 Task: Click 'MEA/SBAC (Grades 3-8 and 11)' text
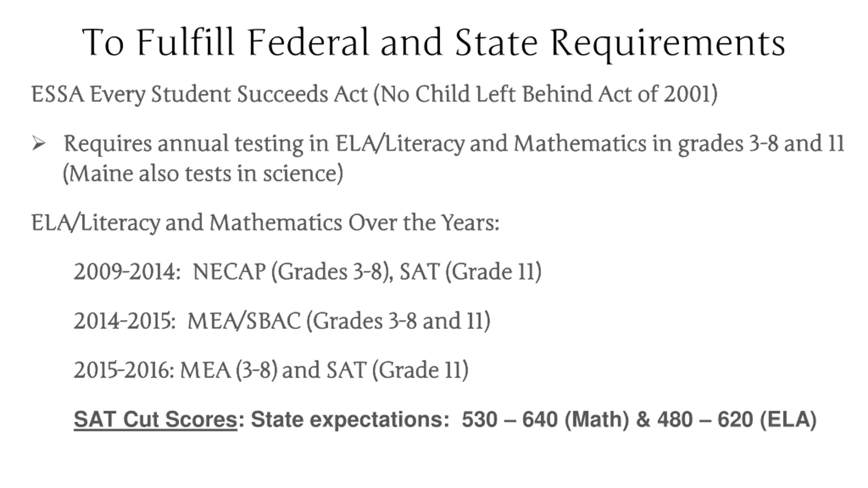tap(339, 321)
